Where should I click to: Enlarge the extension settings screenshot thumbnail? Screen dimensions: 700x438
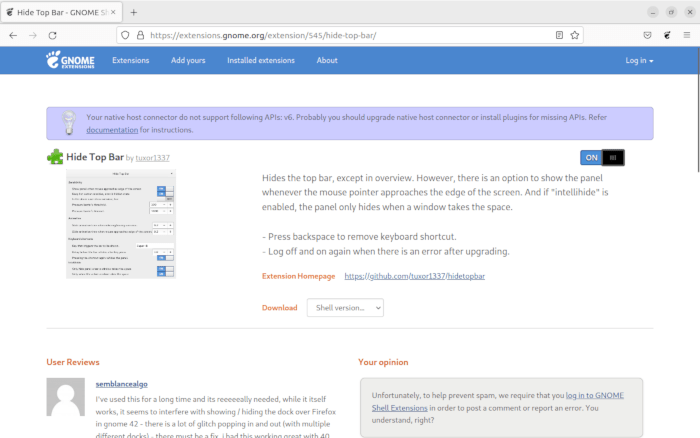[121, 224]
